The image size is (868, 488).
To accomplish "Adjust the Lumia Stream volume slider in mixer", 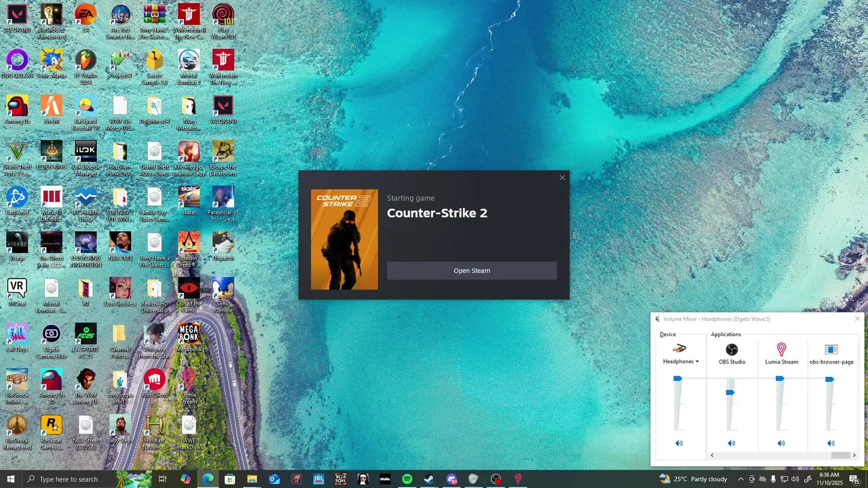I will coord(780,379).
